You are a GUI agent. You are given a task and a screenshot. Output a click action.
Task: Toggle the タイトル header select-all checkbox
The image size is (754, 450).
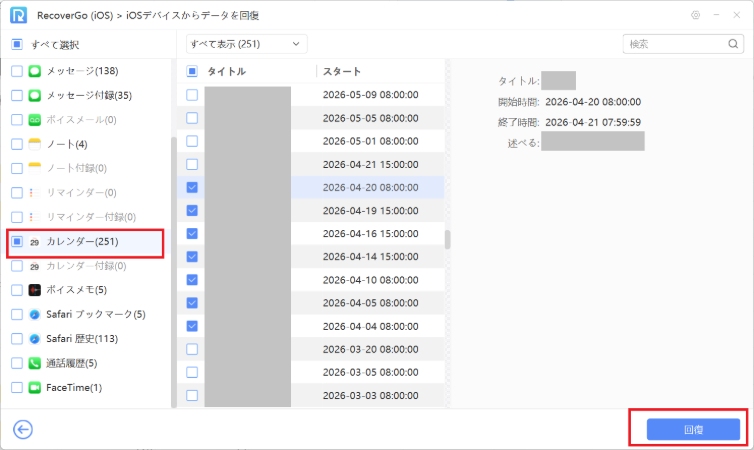tap(192, 71)
